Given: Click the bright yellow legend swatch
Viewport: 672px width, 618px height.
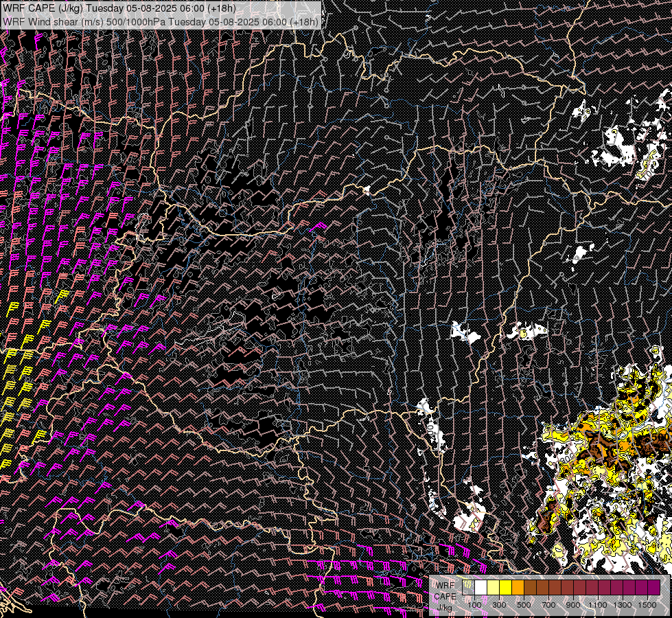Looking at the screenshot, I should pos(506,588).
